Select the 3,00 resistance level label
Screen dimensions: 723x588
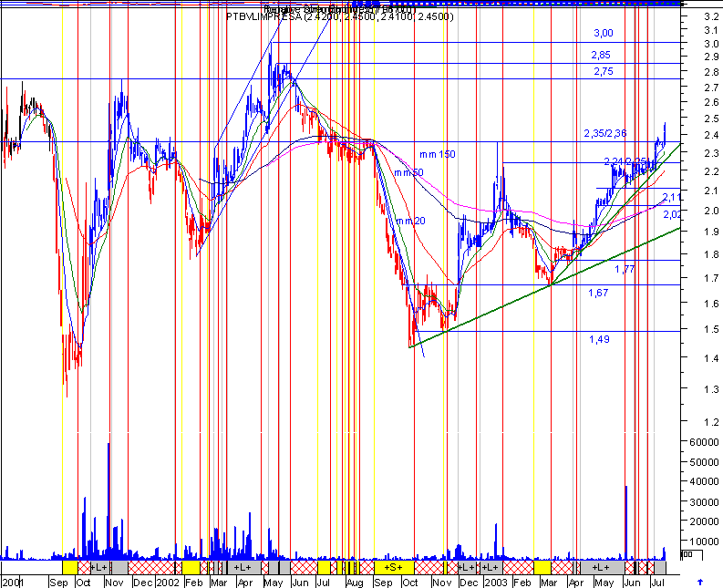(604, 33)
